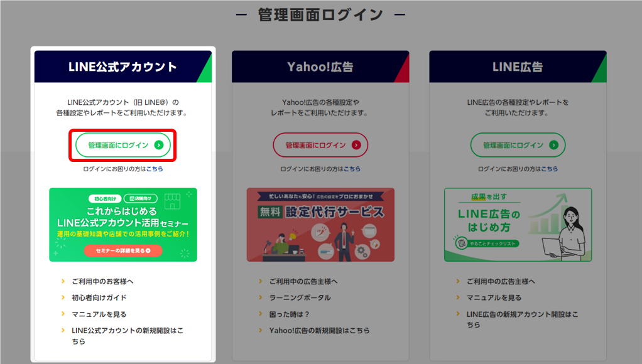The image size is (642, 364).
Task: Click chevron beside 困った時は？
Action: (261, 314)
